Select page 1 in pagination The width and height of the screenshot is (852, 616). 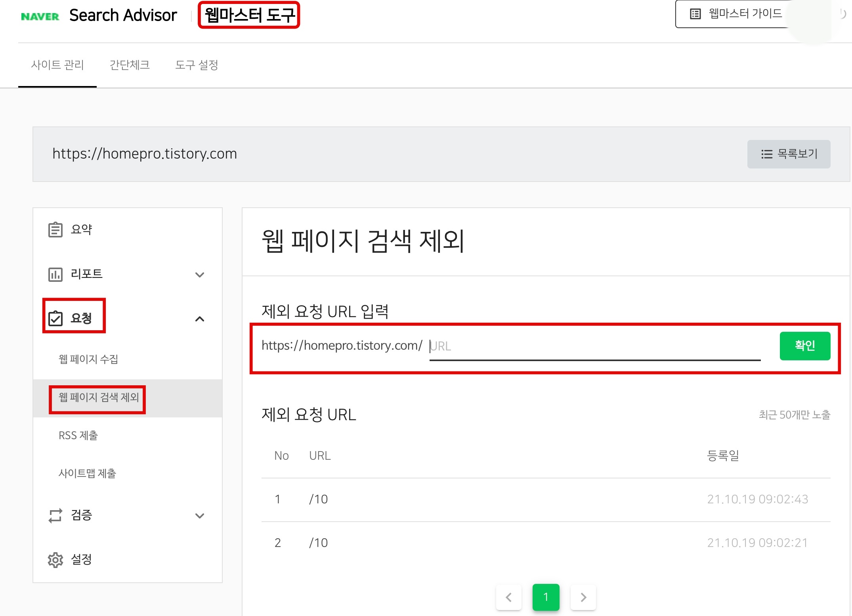click(x=546, y=597)
